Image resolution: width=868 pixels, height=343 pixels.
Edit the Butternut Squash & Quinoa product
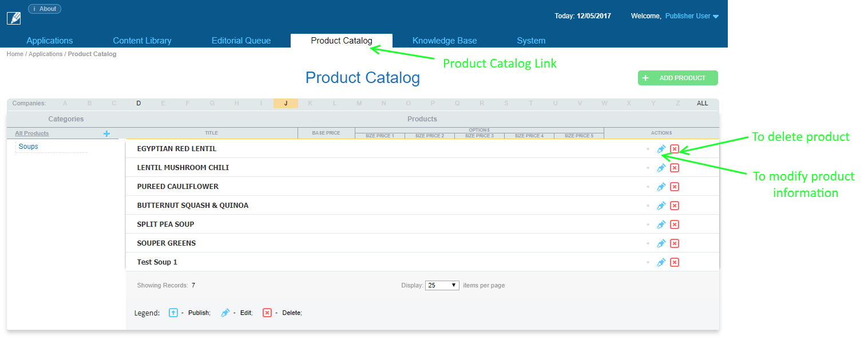point(661,206)
